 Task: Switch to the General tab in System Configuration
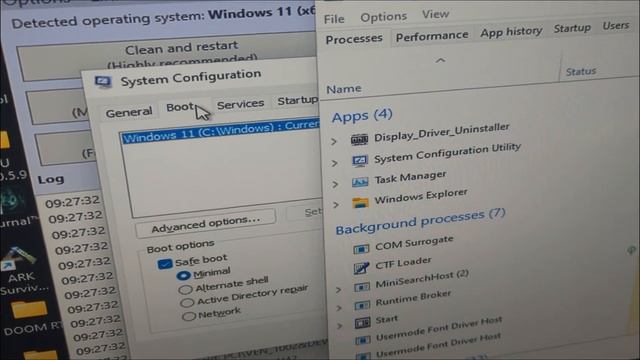[x=129, y=112]
